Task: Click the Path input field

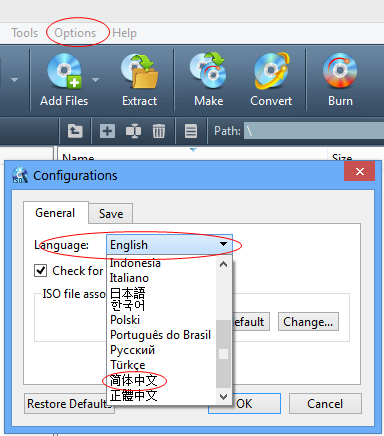Action: click(314, 131)
